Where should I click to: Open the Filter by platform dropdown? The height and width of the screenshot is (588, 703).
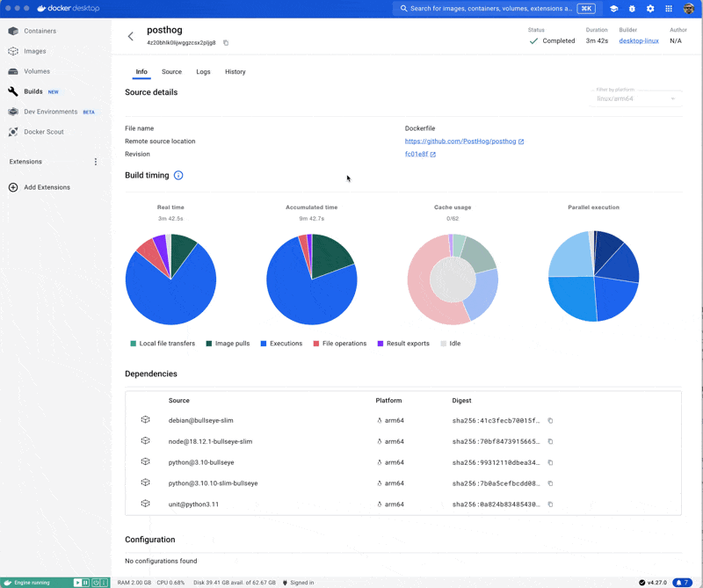[x=636, y=98]
